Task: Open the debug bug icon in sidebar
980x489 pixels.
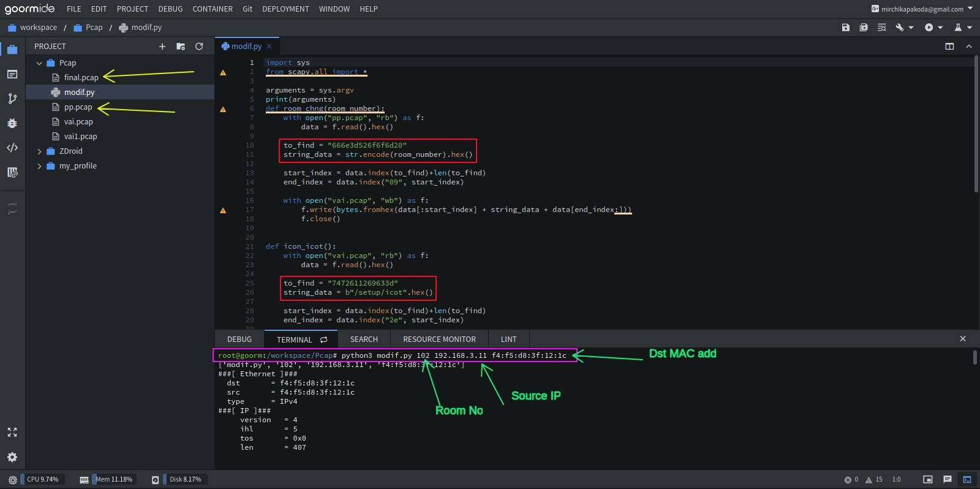Action: [12, 123]
